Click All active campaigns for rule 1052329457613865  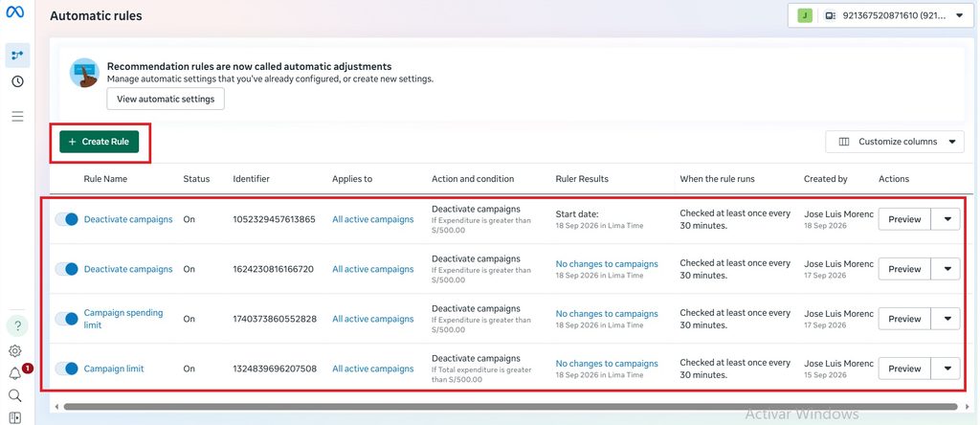tap(372, 219)
